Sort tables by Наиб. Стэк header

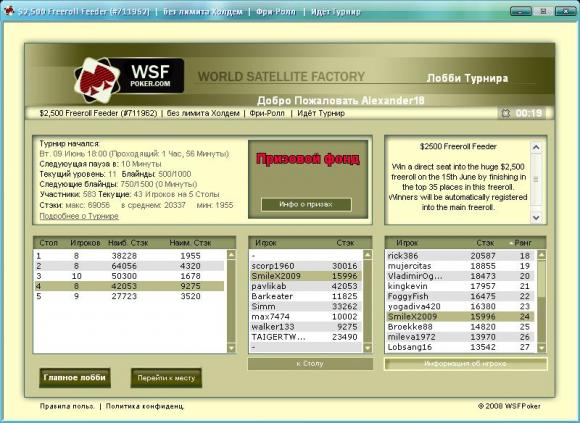pos(128,243)
